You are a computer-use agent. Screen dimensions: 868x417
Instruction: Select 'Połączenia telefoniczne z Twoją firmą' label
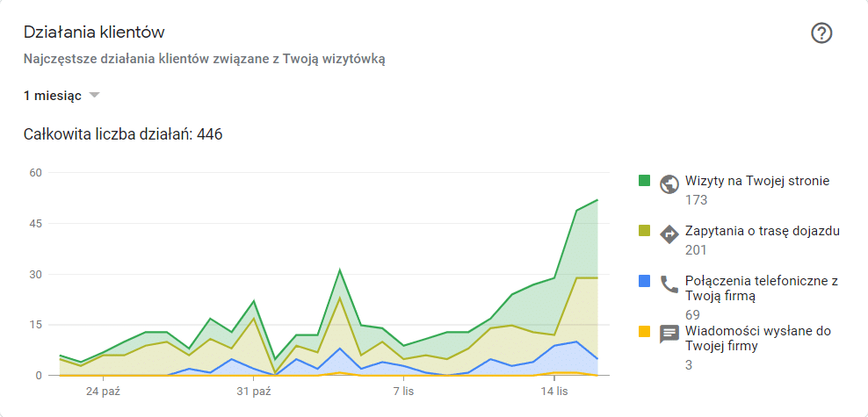tap(761, 289)
